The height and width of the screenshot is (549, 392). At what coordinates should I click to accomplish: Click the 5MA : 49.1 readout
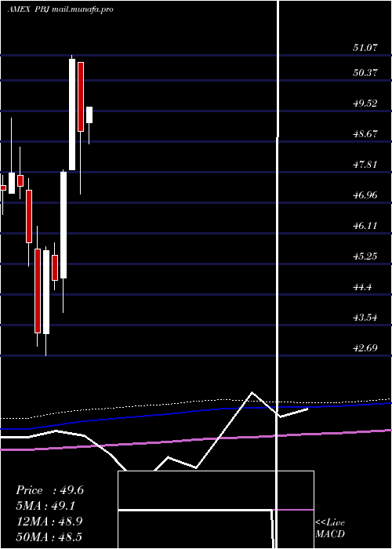pyautogui.click(x=46, y=506)
